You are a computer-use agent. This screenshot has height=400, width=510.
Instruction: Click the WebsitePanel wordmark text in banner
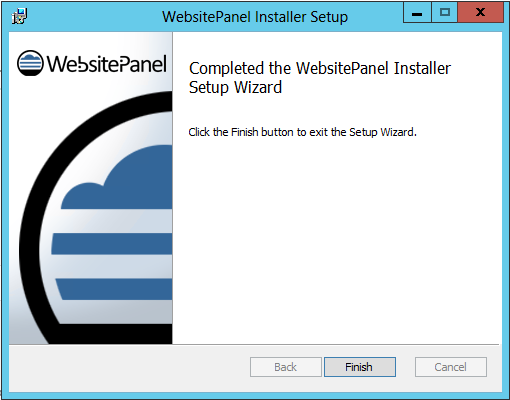tap(107, 64)
